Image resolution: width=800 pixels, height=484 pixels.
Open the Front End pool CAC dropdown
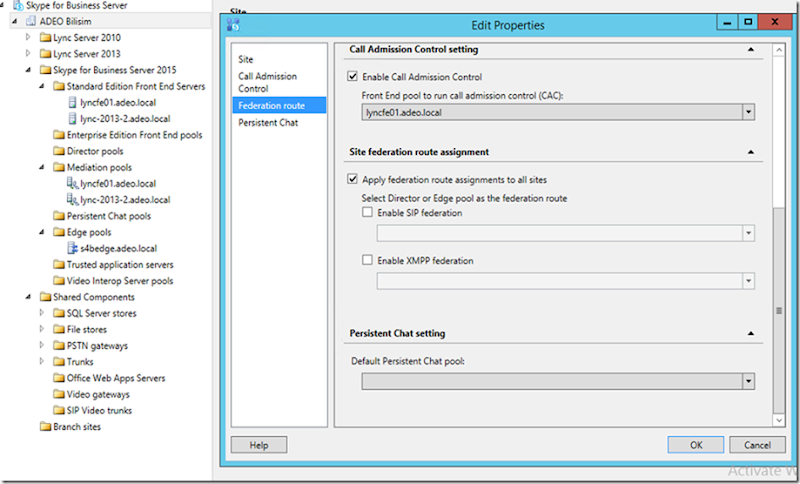pos(748,112)
